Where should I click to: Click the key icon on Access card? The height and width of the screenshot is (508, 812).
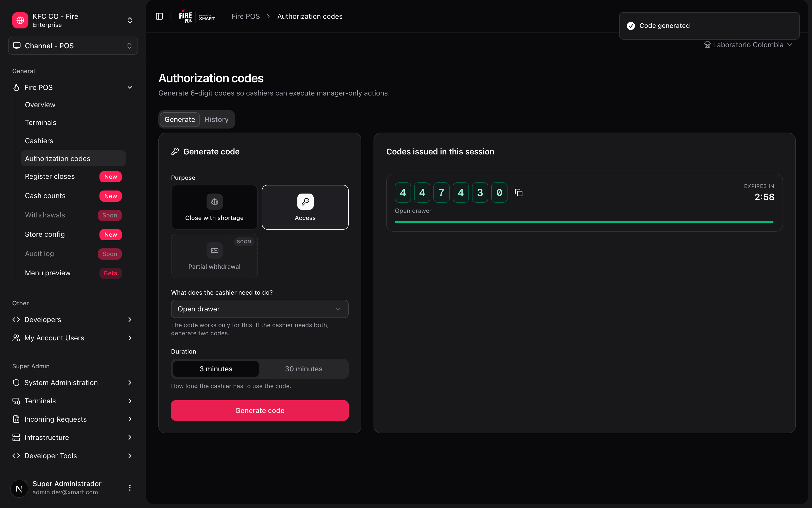305,202
